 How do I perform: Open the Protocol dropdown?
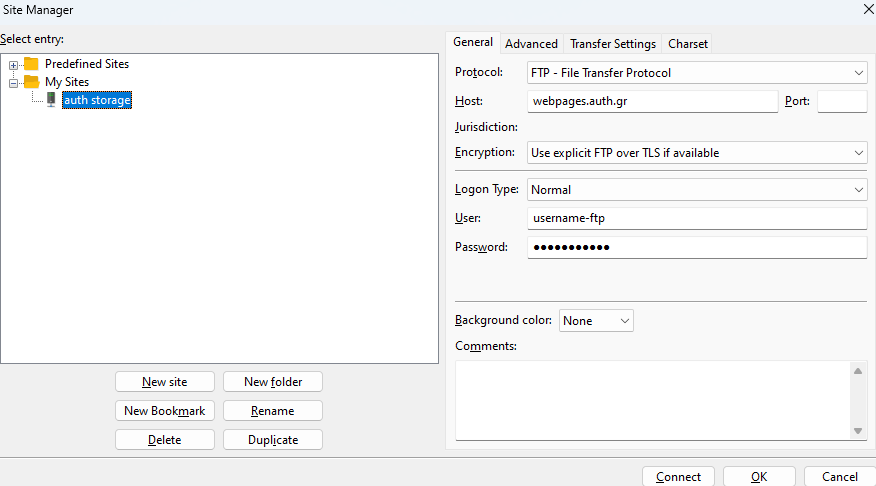click(x=696, y=73)
